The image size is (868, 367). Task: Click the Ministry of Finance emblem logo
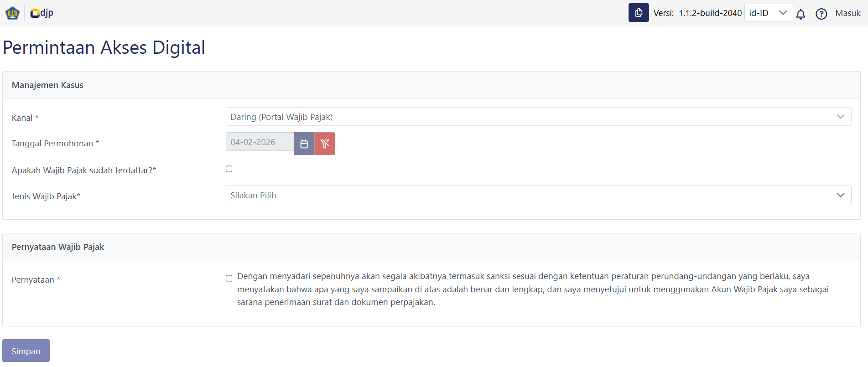pyautogui.click(x=12, y=13)
